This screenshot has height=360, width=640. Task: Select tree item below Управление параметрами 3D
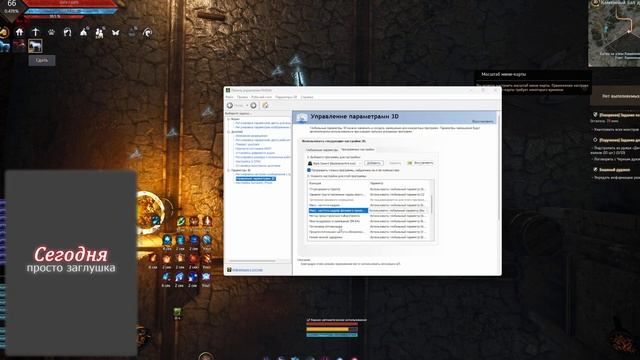point(254,183)
